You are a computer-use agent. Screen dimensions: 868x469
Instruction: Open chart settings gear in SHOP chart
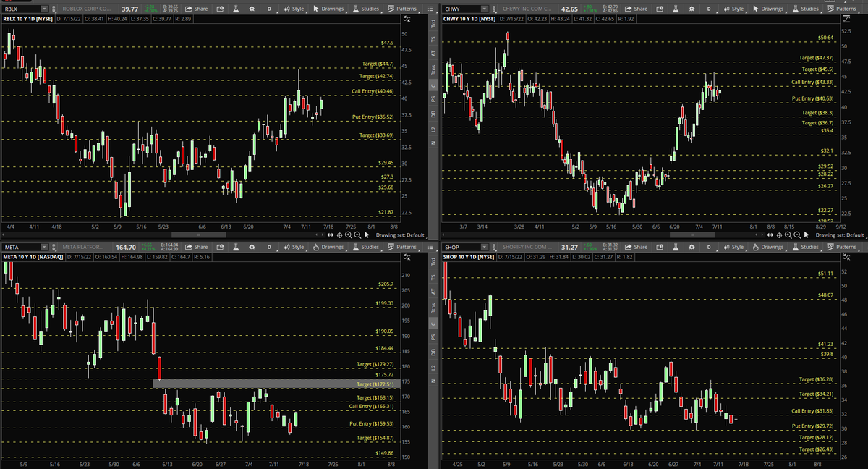click(x=691, y=247)
